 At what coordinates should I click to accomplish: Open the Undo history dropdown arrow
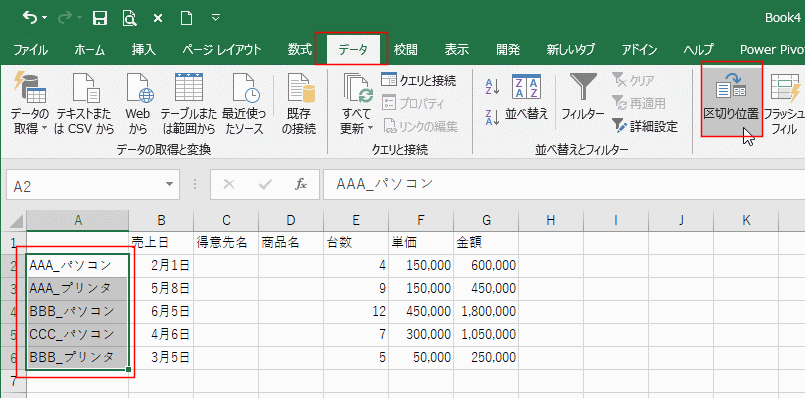pyautogui.click(x=44, y=18)
